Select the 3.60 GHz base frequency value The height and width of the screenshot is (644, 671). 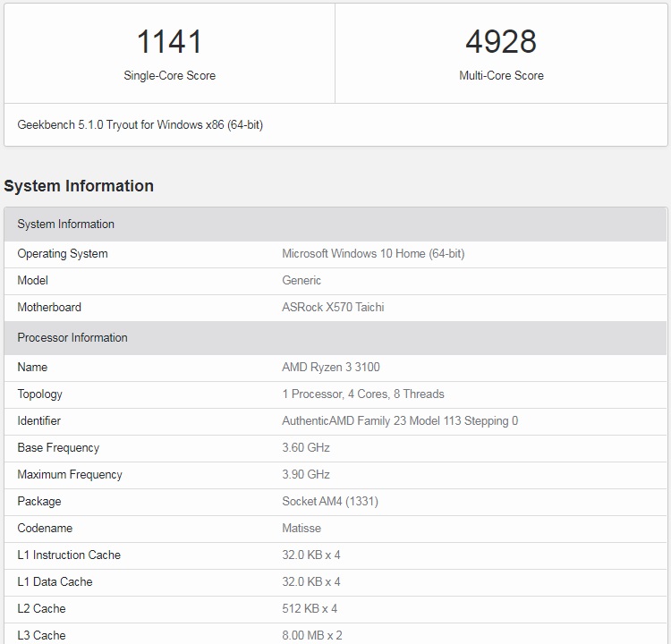[x=306, y=447]
